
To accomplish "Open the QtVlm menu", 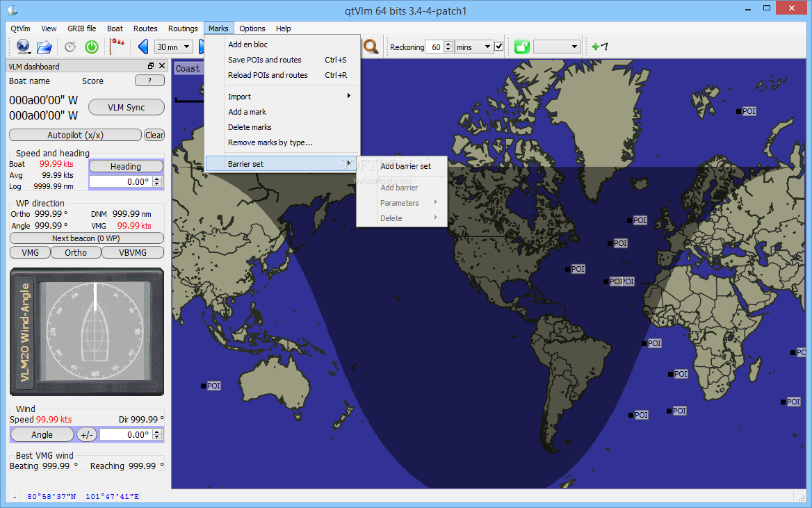I will coord(21,28).
